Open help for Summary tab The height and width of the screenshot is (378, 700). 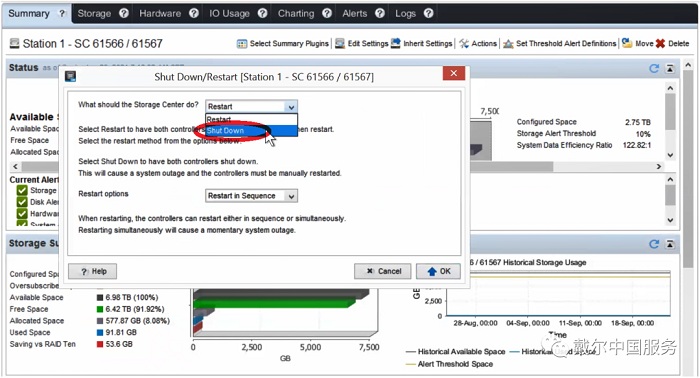62,13
